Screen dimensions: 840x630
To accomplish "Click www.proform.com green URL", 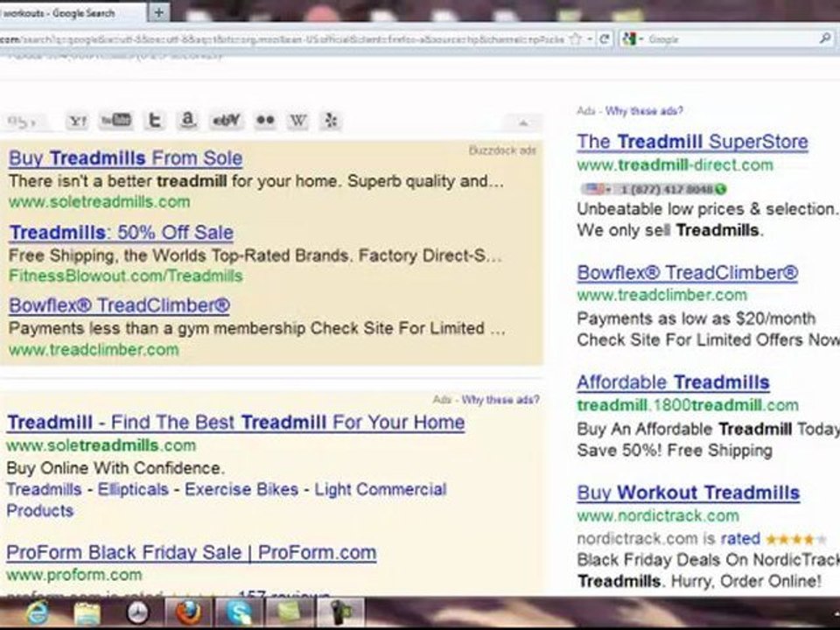I will pos(73,575).
